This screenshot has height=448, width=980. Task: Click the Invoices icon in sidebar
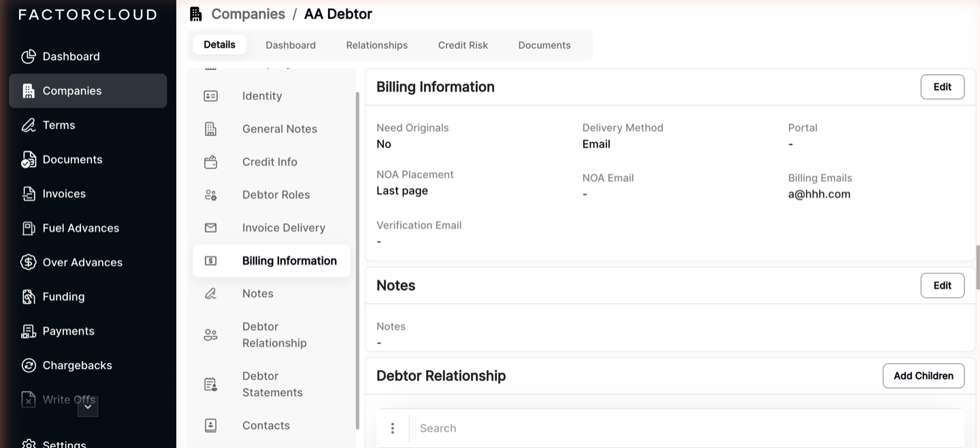[x=29, y=194]
